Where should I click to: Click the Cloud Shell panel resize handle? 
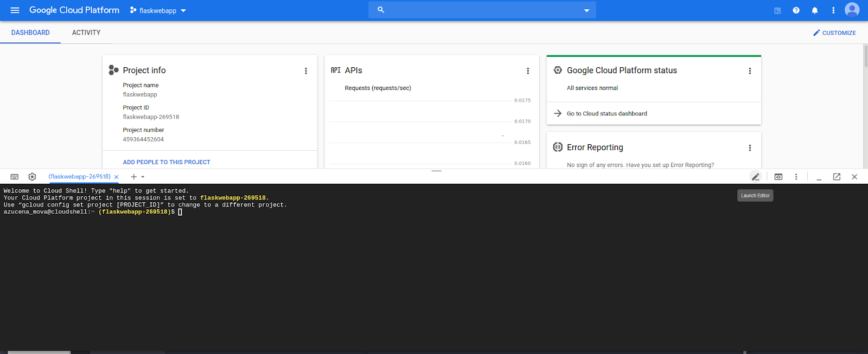tap(437, 171)
